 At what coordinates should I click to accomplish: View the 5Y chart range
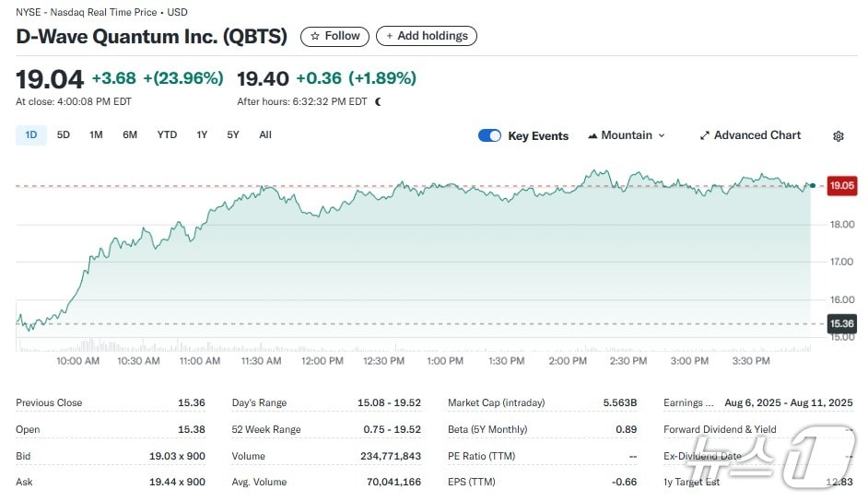tap(233, 135)
